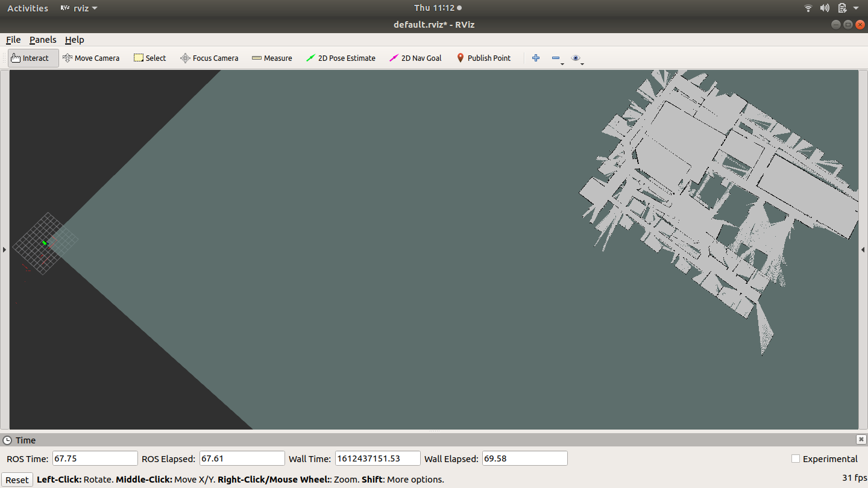Open the File menu
This screenshot has height=488, width=868.
pyautogui.click(x=13, y=40)
